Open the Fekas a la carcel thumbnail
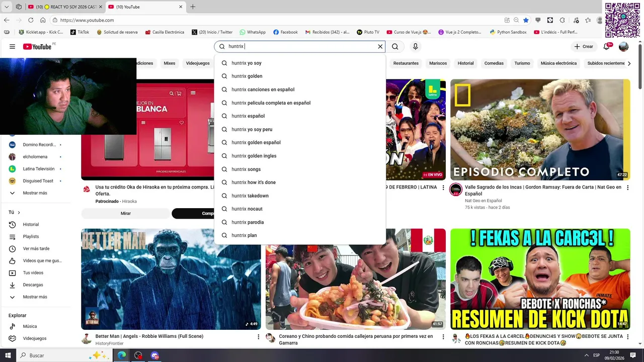644x362 pixels. [540, 279]
